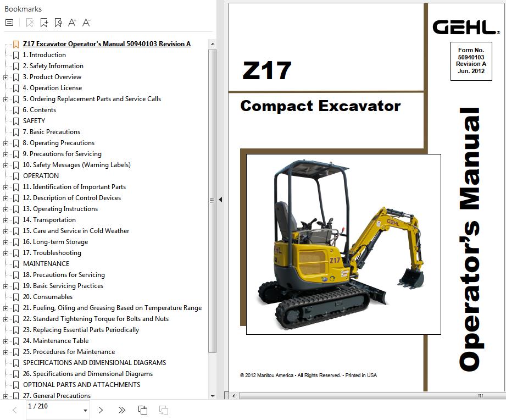
Task: Go to 27. General Precautions bookmark
Action: [57, 395]
